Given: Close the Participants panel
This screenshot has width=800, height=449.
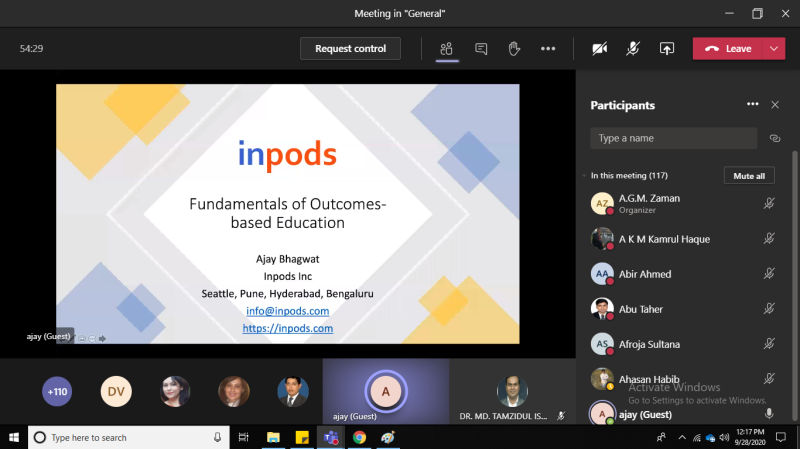Looking at the screenshot, I should [775, 104].
